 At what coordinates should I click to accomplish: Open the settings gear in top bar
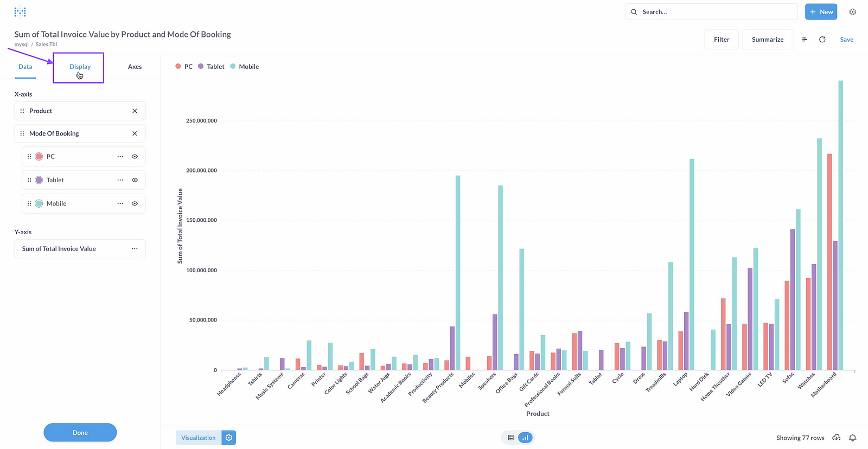pyautogui.click(x=852, y=12)
